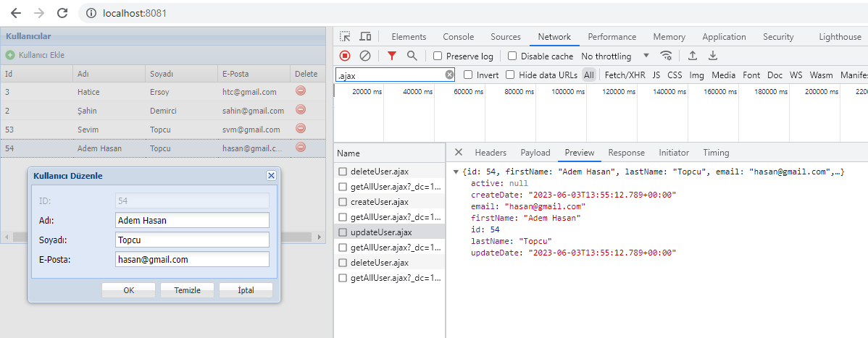Click Export HAR download icon
Image resolution: width=868 pixels, height=338 pixels.
click(x=713, y=56)
